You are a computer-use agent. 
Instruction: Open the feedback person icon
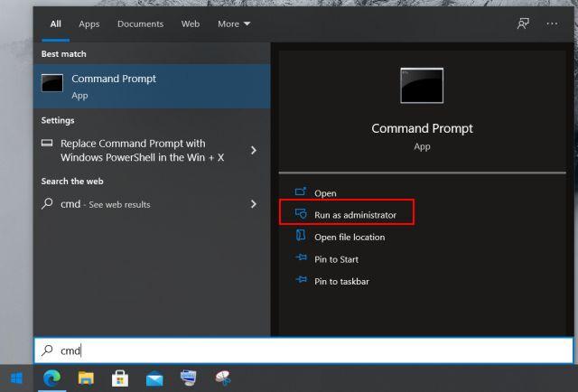[523, 23]
